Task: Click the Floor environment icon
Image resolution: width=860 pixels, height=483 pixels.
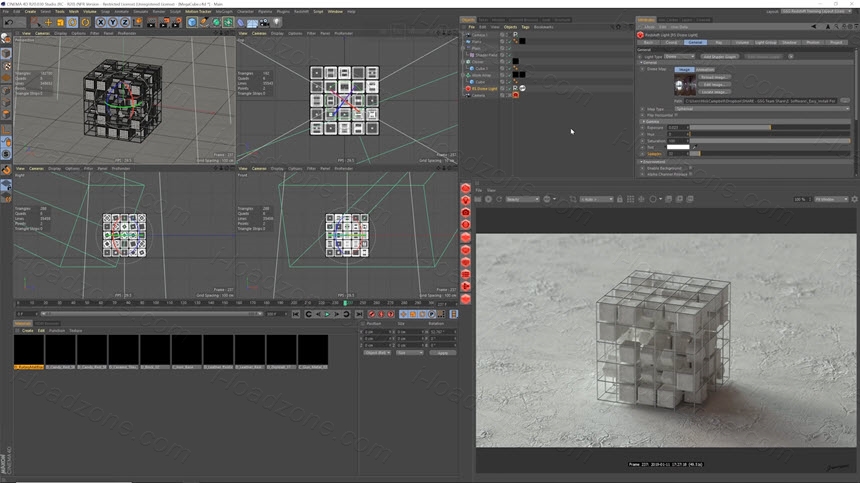Action: click(252, 22)
